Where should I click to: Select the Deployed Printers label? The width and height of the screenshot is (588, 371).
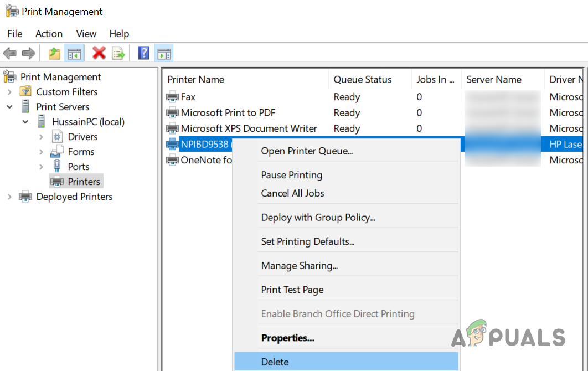click(74, 197)
